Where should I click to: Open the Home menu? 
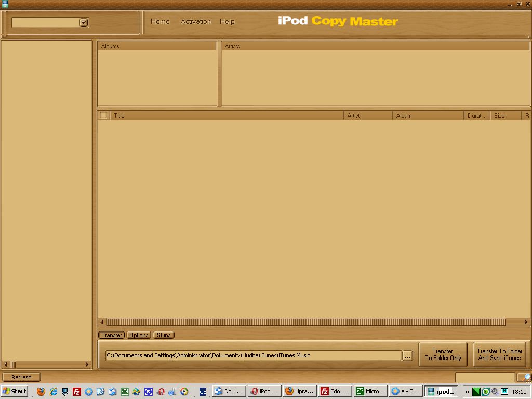160,21
